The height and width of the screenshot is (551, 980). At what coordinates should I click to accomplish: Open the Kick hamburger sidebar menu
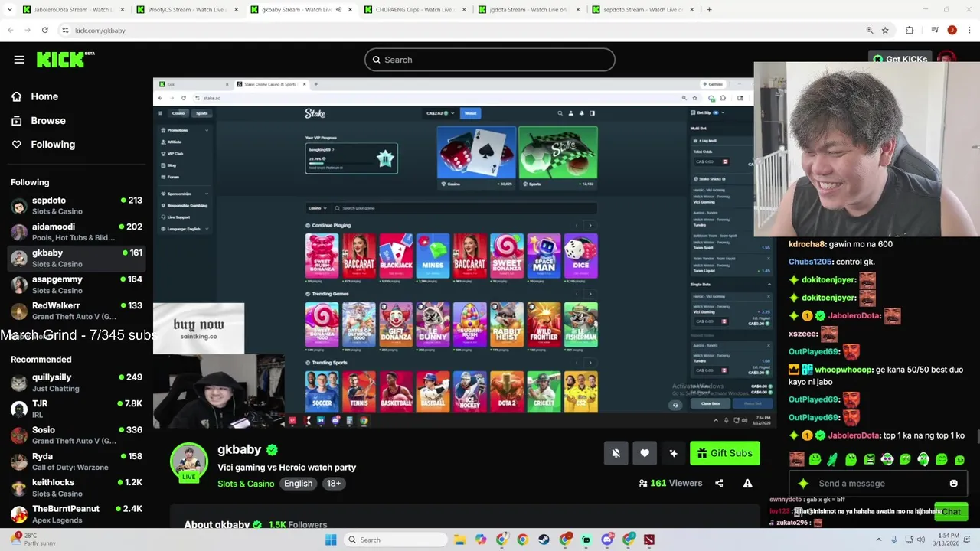pos(19,60)
